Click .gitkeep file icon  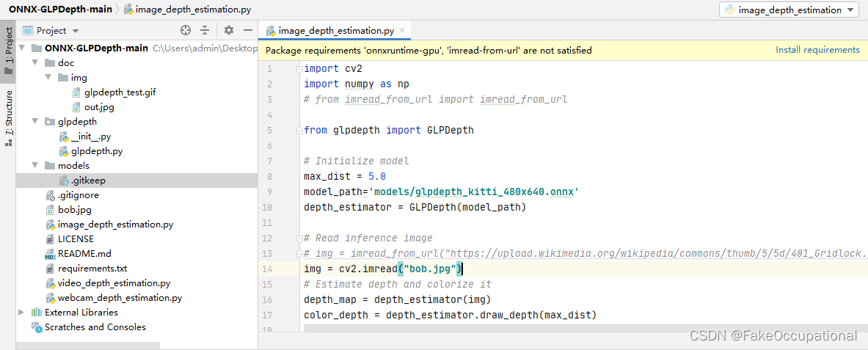click(x=64, y=181)
